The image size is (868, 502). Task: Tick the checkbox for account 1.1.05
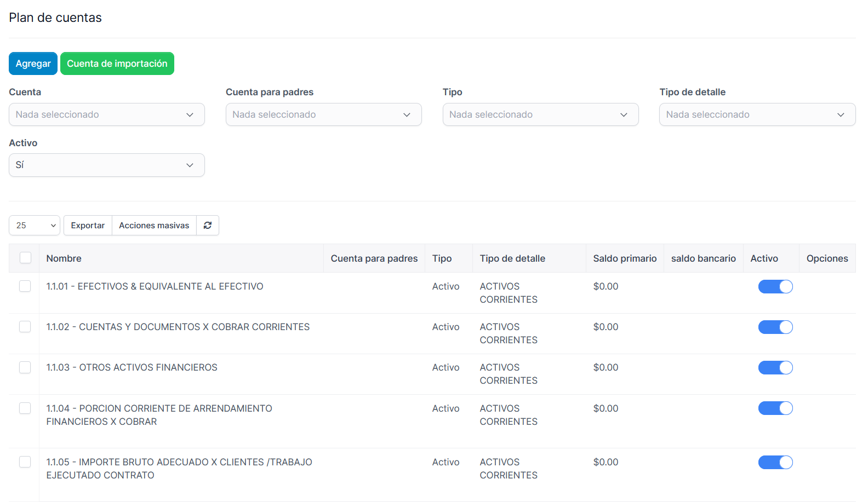click(x=25, y=462)
